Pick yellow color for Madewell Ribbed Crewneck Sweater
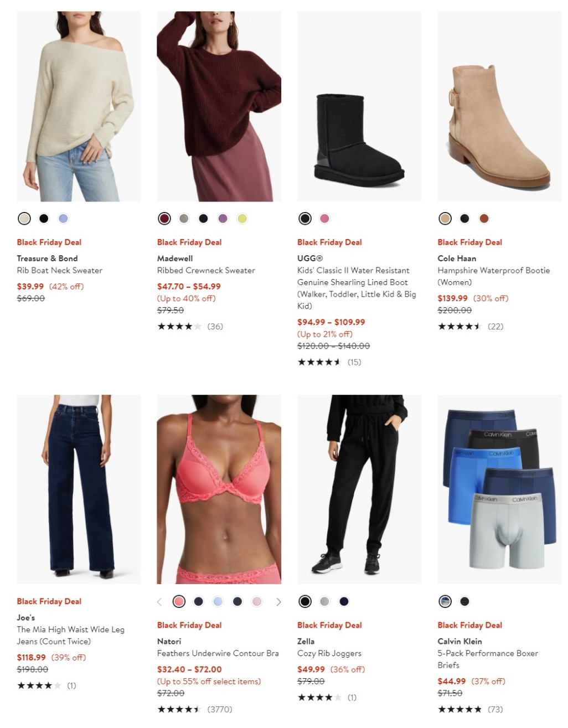This screenshot has width=568, height=728. point(242,219)
